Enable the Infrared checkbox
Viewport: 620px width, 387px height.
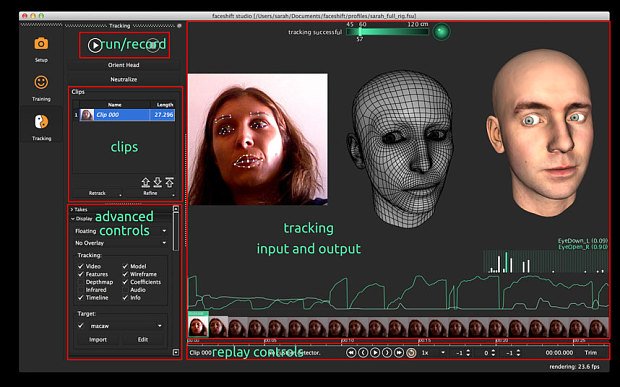pyautogui.click(x=81, y=290)
